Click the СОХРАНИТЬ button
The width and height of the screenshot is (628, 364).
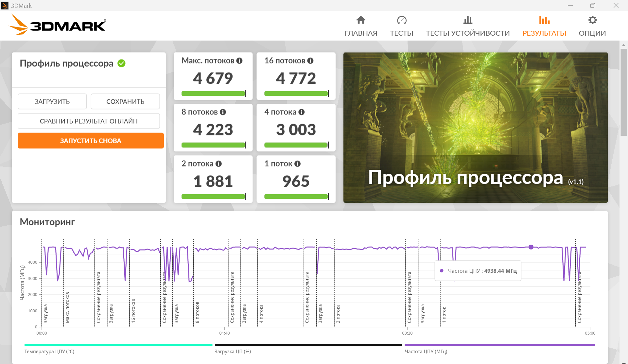[125, 101]
